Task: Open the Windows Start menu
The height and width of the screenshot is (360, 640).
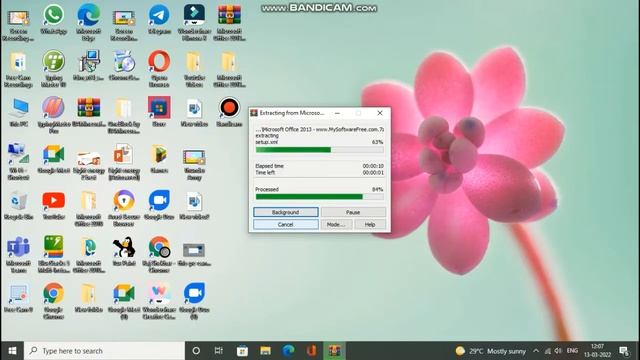Action: coord(12,351)
